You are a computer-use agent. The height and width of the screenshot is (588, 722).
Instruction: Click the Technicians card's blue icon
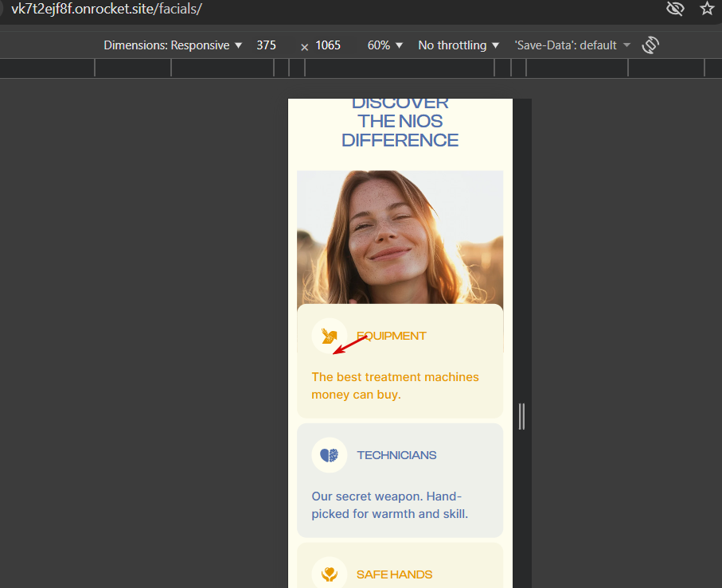pyautogui.click(x=329, y=455)
